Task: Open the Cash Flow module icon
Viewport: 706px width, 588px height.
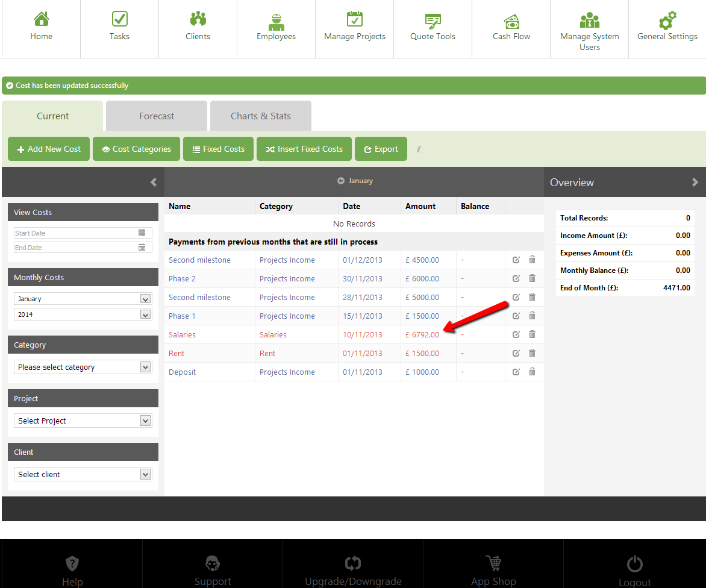Action: click(x=511, y=21)
